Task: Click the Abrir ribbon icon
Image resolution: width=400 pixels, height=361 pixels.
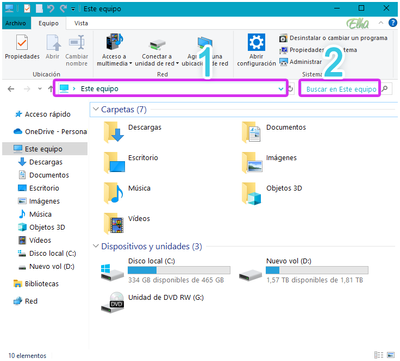Action: point(53,43)
